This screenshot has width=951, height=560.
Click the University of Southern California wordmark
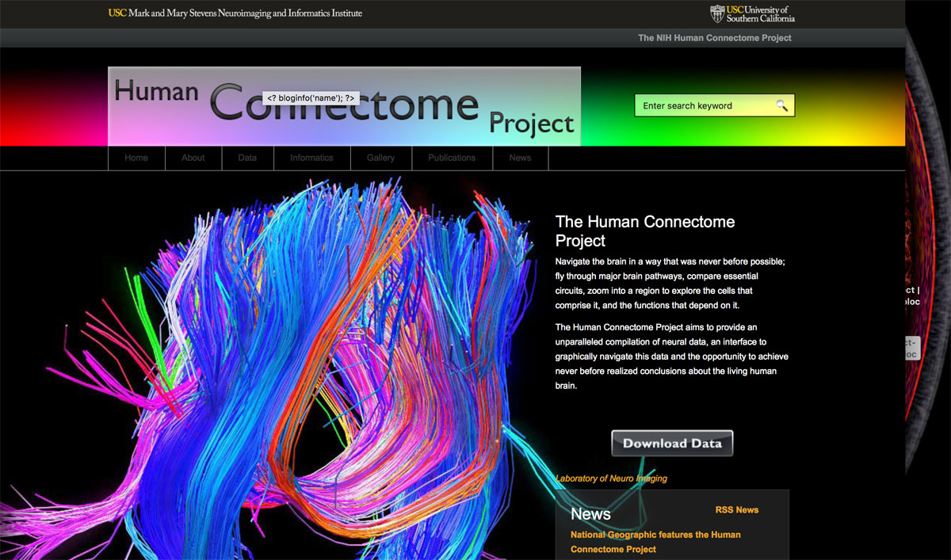(760, 13)
